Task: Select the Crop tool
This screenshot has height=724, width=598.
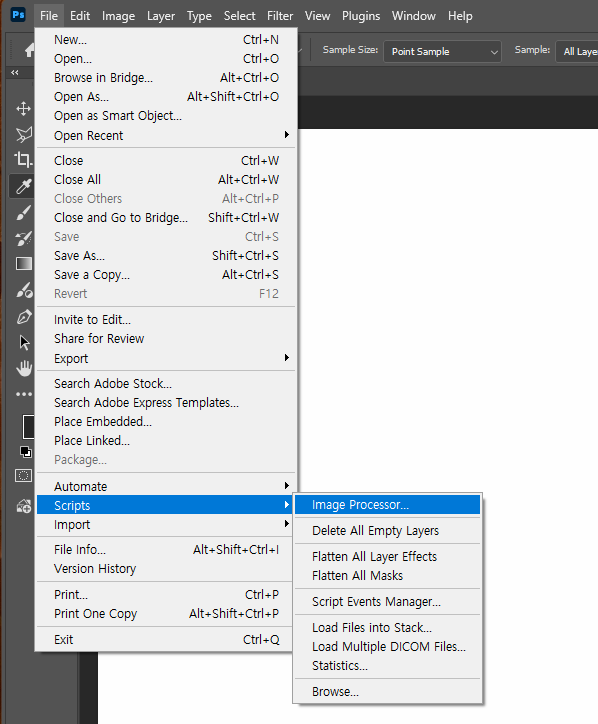Action: [23, 160]
